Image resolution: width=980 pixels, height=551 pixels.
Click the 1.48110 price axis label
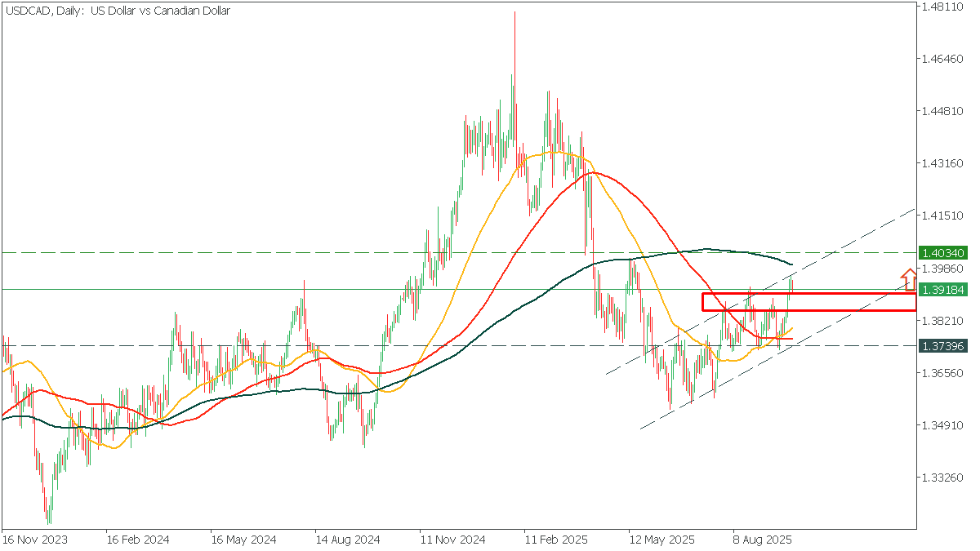[941, 7]
